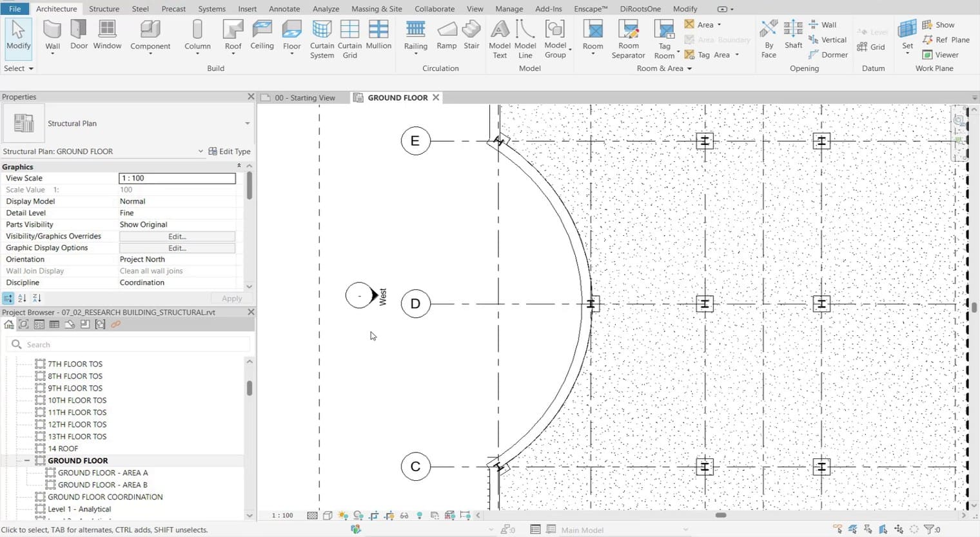Open the selection Filter funnel icon

tap(930, 529)
